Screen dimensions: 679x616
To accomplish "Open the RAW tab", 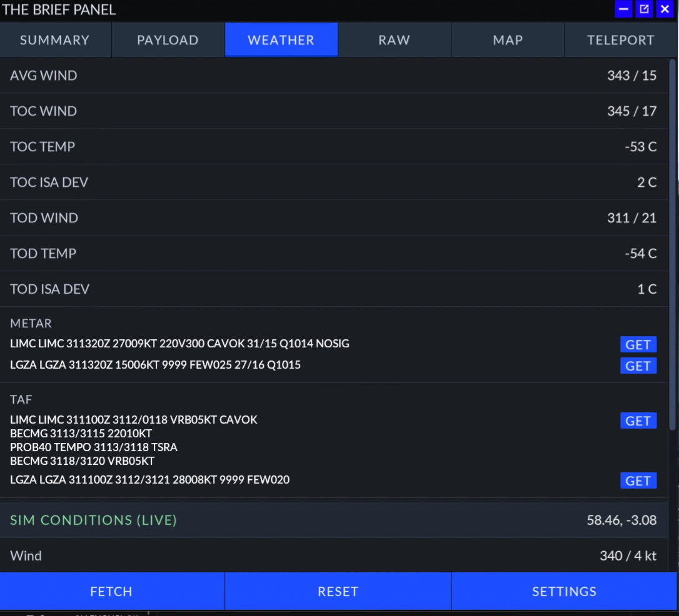I will pyautogui.click(x=395, y=40).
